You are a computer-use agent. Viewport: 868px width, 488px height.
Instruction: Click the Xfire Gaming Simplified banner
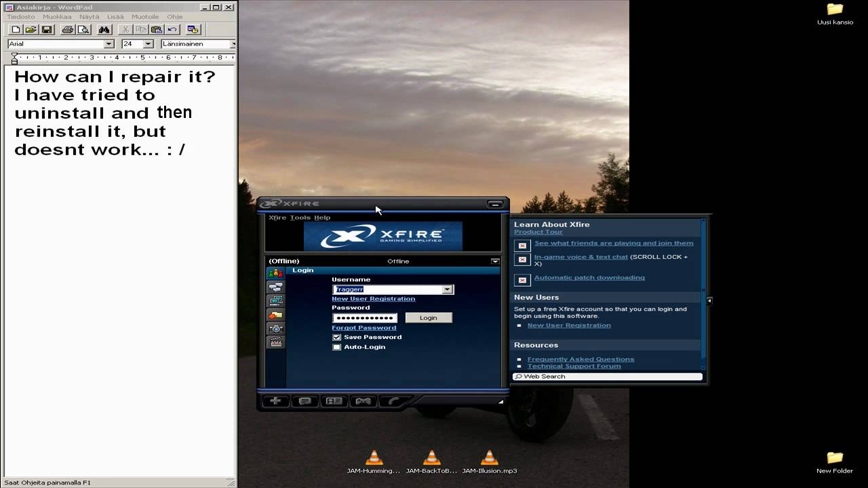383,237
